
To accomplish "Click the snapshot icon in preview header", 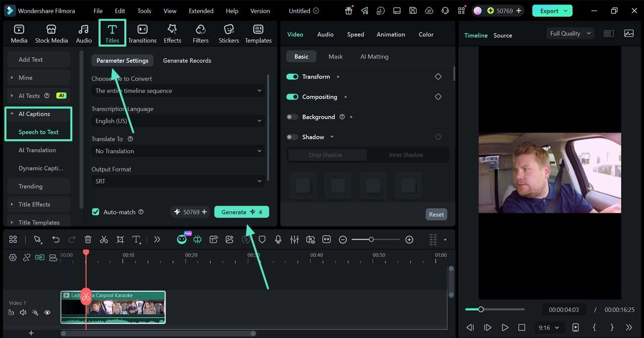I will [629, 33].
